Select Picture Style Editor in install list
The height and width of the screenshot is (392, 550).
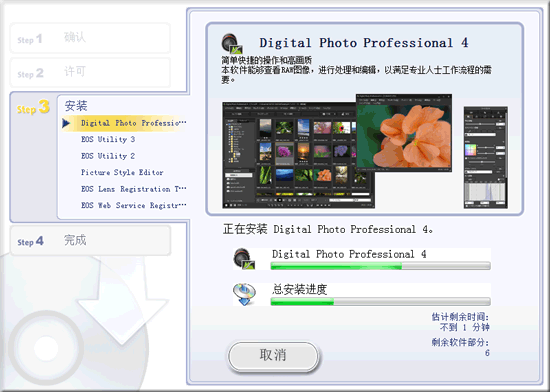click(122, 173)
